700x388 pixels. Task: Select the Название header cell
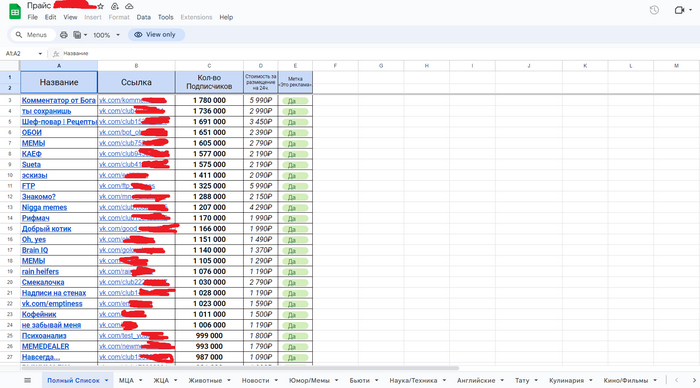59,82
